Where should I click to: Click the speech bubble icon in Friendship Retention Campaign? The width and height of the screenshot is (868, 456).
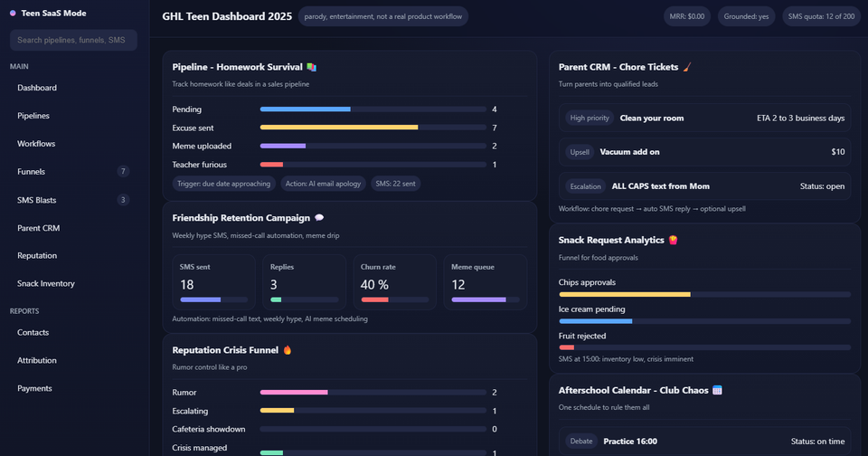pos(319,218)
